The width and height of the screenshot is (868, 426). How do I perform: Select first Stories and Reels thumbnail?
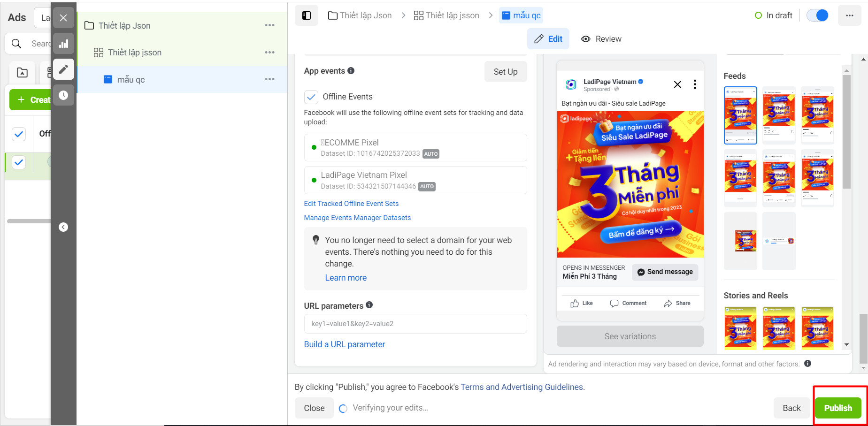740,328
